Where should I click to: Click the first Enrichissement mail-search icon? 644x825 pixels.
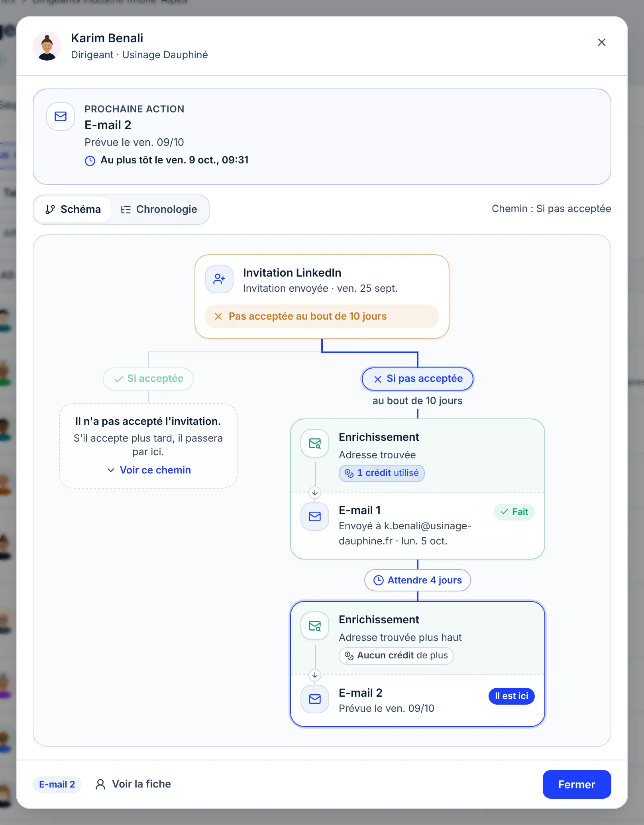[315, 443]
